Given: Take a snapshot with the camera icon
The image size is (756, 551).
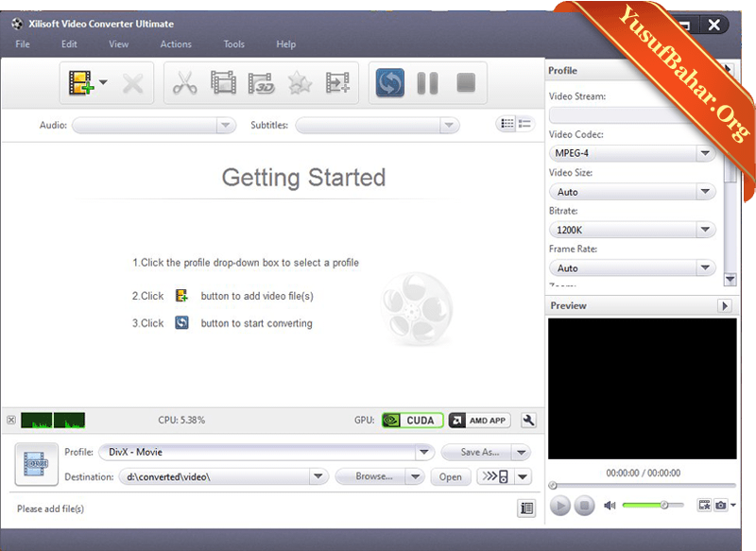Looking at the screenshot, I should pyautogui.click(x=720, y=506).
